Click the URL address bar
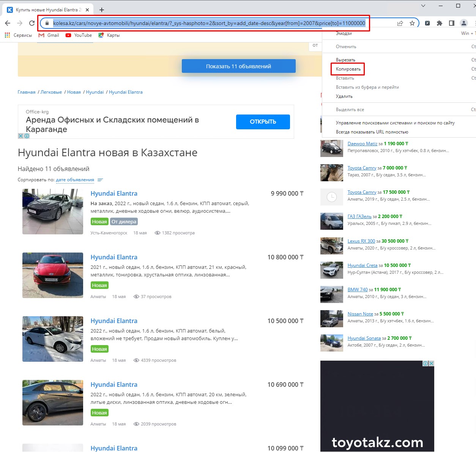Screen dimensions: 476x452 point(209,23)
